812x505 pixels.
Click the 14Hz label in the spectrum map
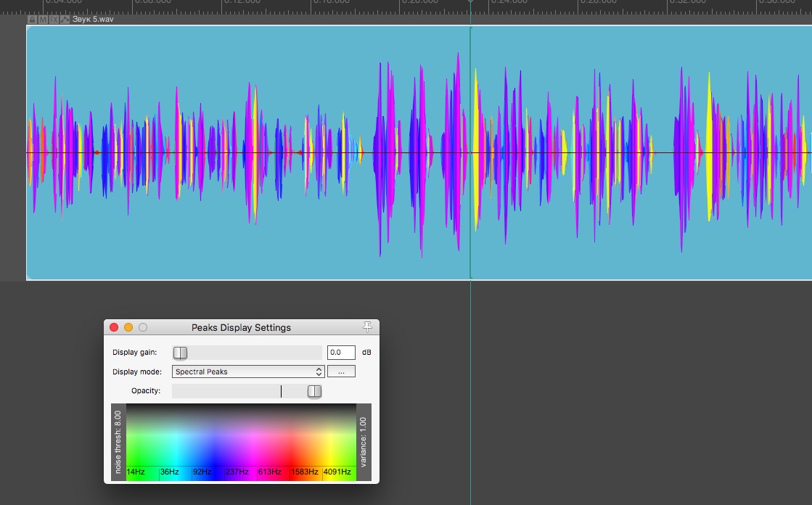pos(136,472)
